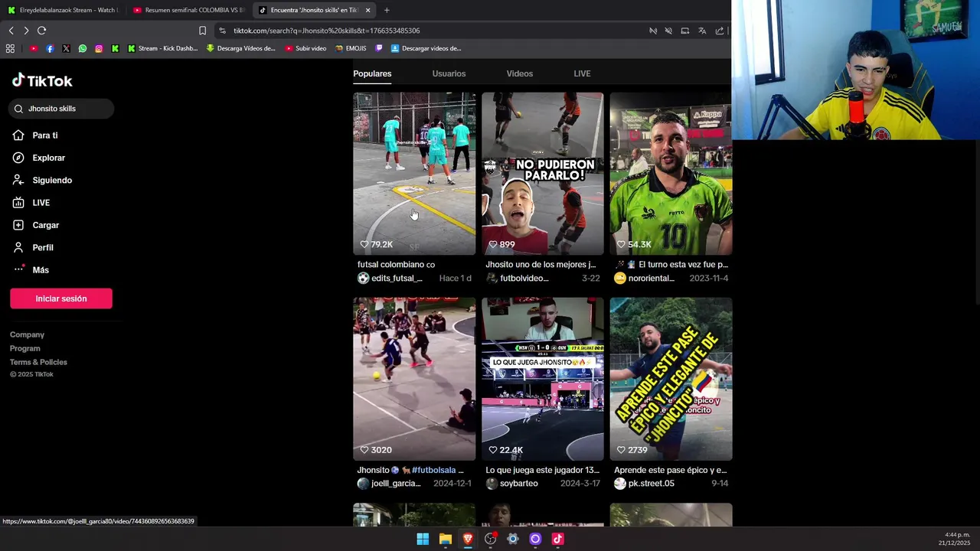Click the Iniciar sesión button

click(x=61, y=298)
